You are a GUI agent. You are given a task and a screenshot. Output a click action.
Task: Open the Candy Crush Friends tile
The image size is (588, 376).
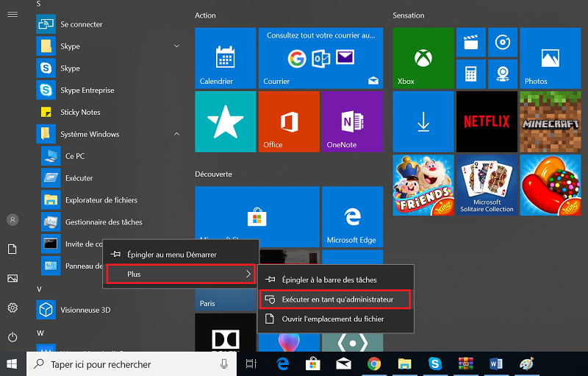tap(423, 185)
